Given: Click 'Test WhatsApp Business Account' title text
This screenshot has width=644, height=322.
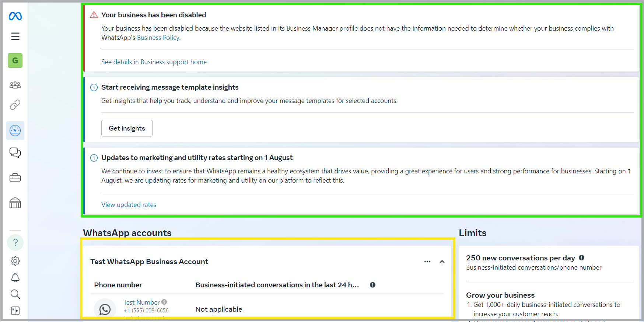Looking at the screenshot, I should 149,262.
